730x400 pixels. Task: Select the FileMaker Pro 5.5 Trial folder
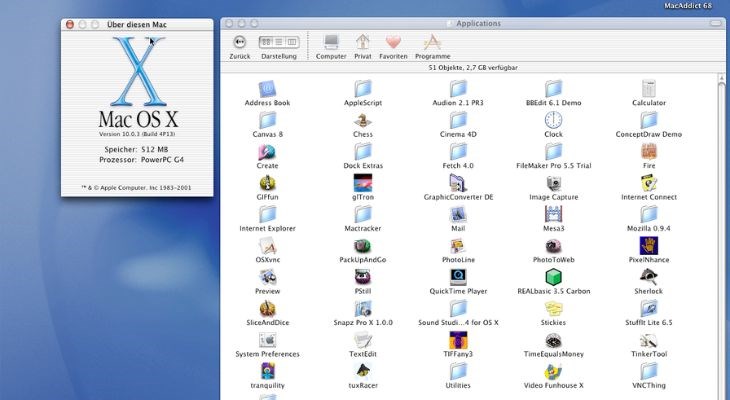tap(554, 151)
